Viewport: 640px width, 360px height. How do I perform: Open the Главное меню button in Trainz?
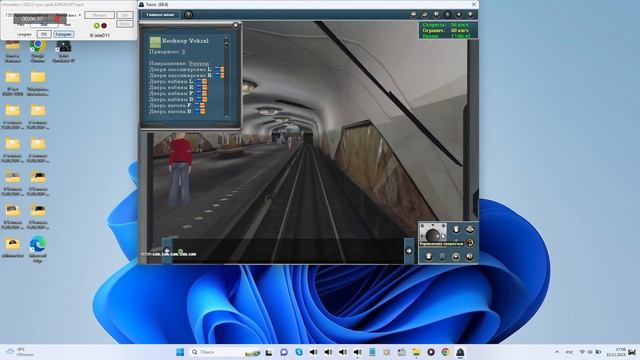[x=160, y=15]
